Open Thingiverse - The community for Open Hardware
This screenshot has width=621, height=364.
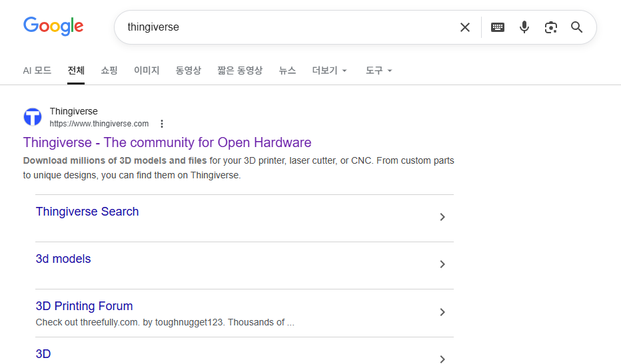coord(167,142)
